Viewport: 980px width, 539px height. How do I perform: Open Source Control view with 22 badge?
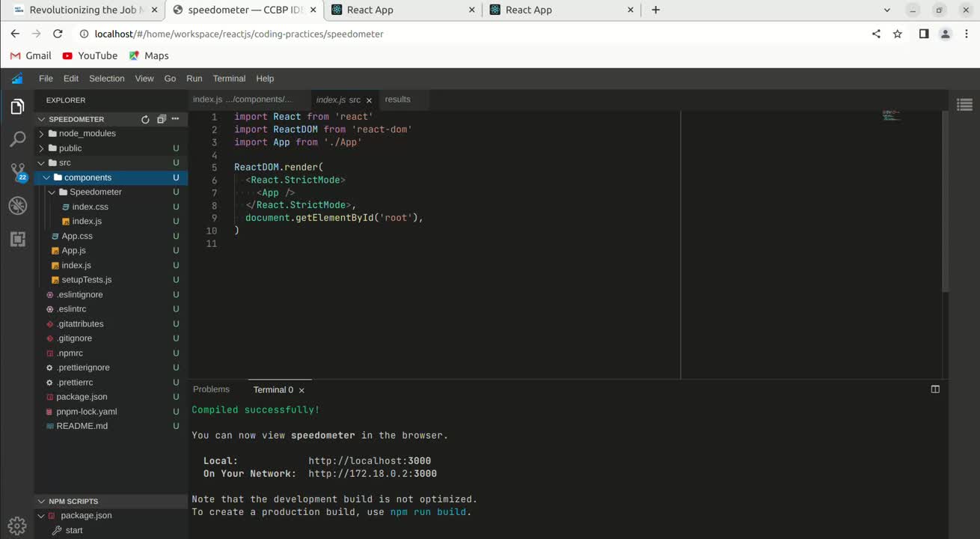(18, 172)
